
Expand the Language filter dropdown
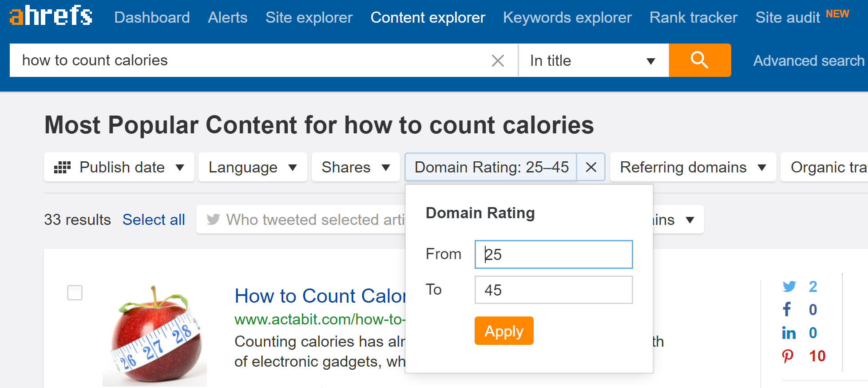click(252, 167)
